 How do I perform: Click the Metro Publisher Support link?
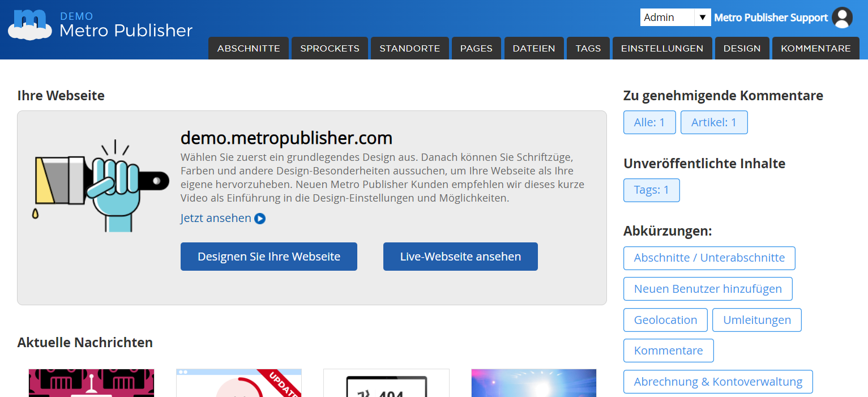771,18
